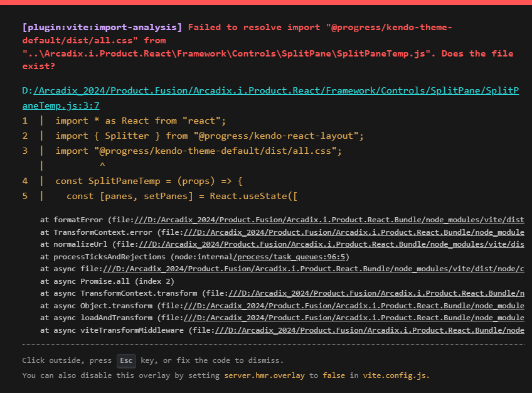The width and height of the screenshot is (532, 393).
Task: Click the process/task_queues:96:5 link
Action: click(x=290, y=257)
